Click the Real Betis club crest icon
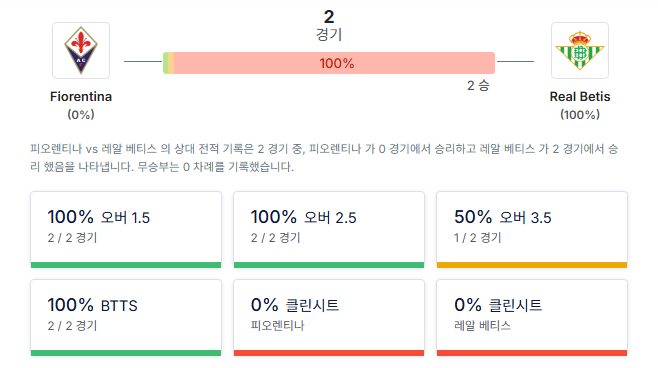The image size is (658, 368). (580, 50)
